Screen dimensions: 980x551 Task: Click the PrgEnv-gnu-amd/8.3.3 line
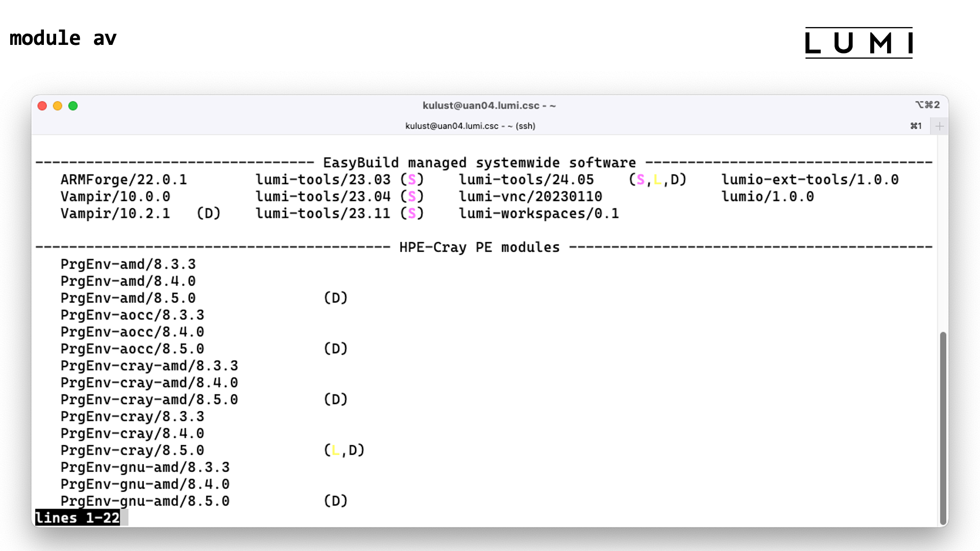145,467
